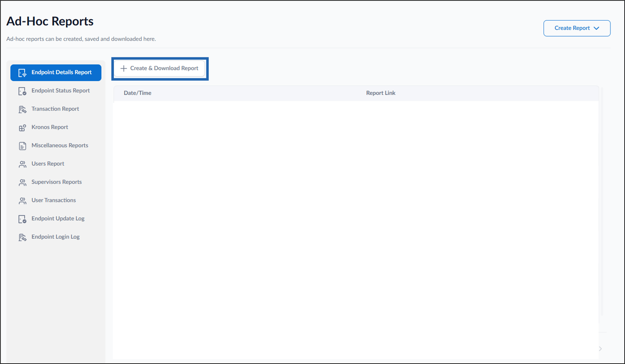This screenshot has height=364, width=625.
Task: Click the next page arrow
Action: point(600,349)
